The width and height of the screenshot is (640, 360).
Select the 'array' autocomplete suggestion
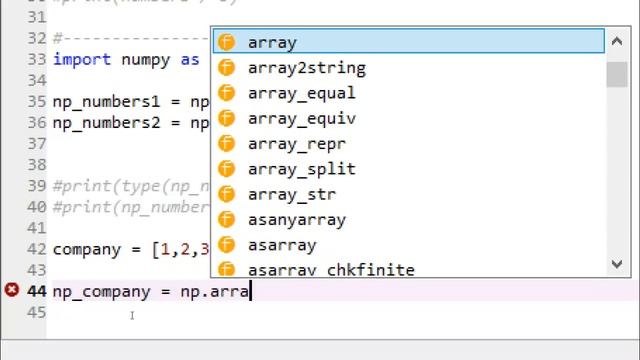coord(409,42)
